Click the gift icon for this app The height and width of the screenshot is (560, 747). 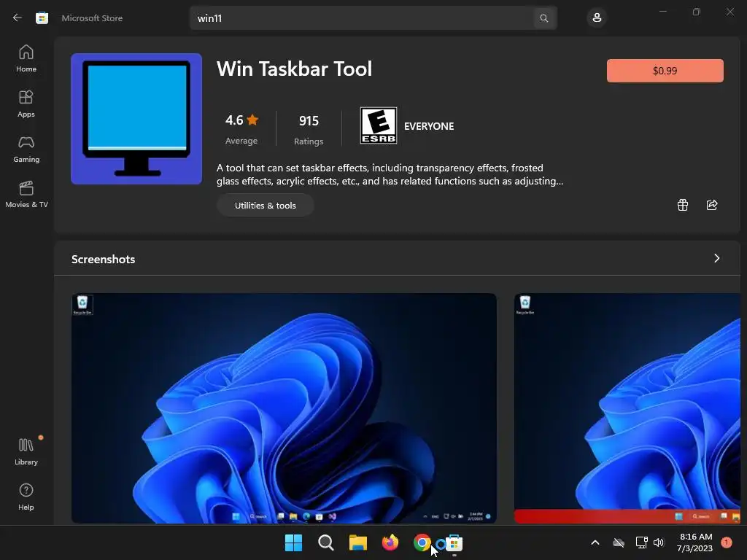click(683, 205)
